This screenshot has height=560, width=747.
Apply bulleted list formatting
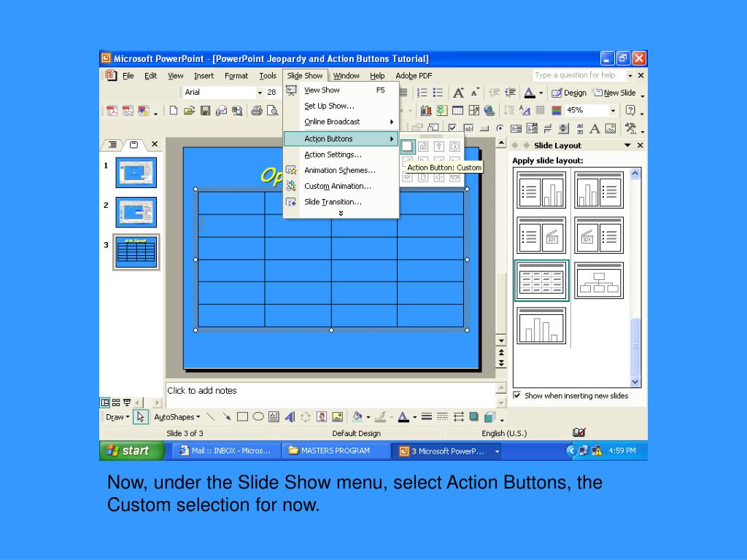438,93
